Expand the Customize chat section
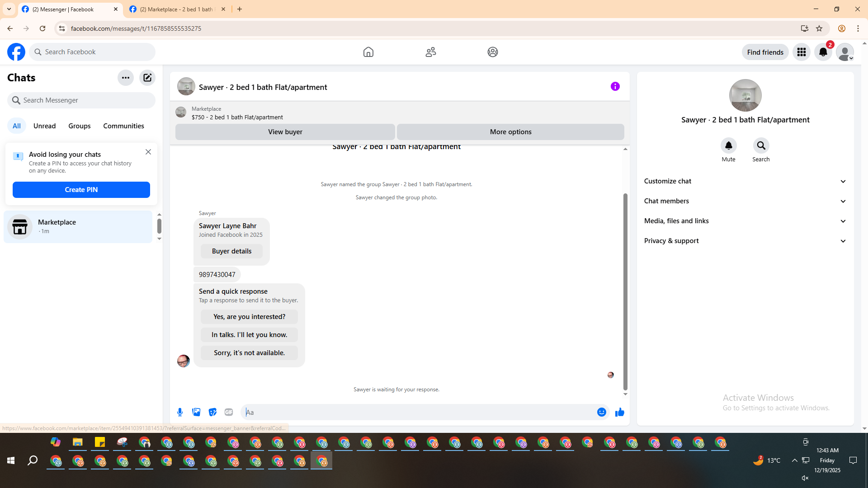 click(745, 181)
